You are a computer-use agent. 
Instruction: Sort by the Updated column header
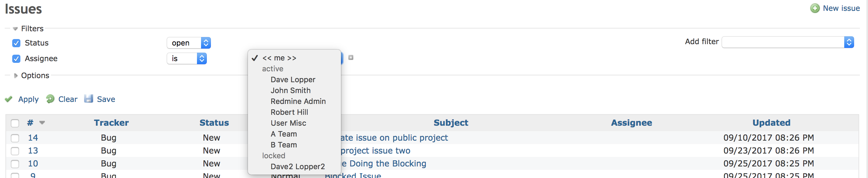click(x=771, y=123)
